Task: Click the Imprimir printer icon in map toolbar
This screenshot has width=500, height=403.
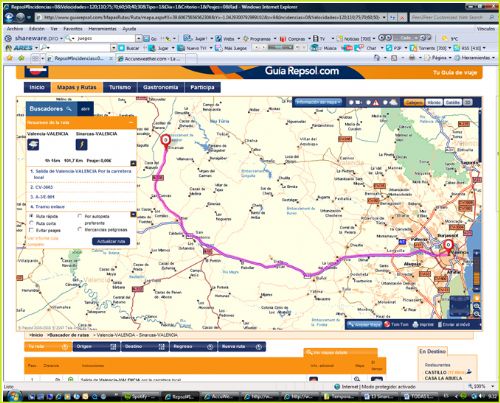Action: [x=415, y=324]
